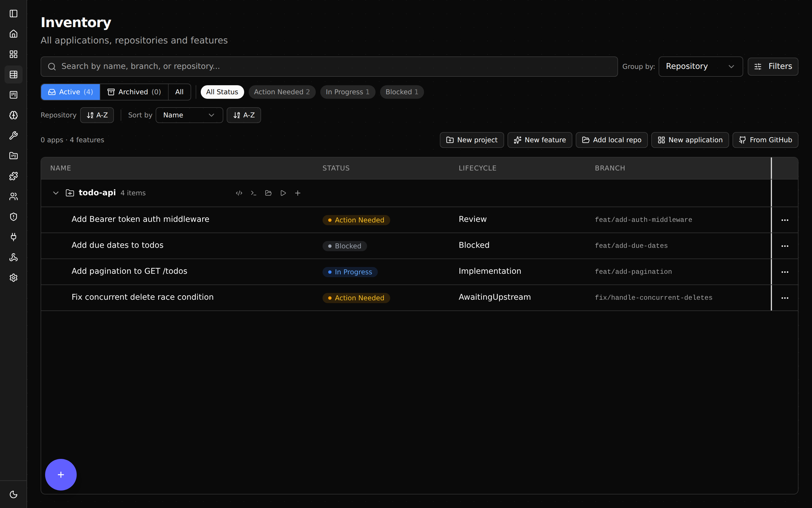Open the Home icon in sidebar
Image resolution: width=812 pixels, height=508 pixels.
tap(14, 34)
